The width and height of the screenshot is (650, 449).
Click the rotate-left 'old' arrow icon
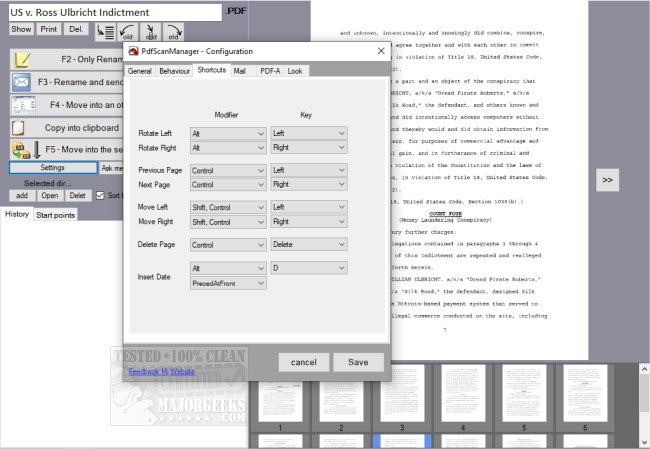click(128, 32)
